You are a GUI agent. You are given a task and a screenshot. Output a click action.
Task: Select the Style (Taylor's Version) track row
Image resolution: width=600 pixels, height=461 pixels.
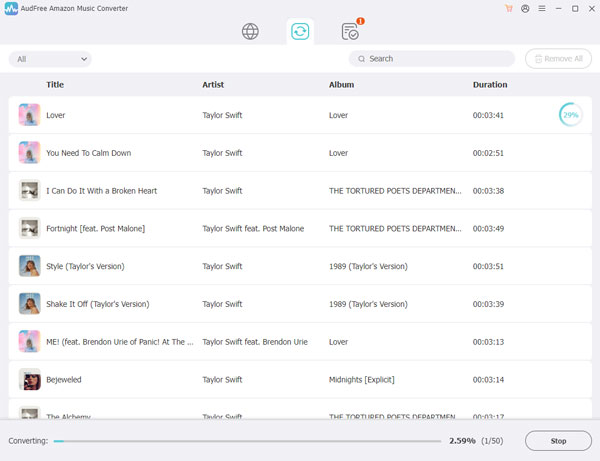(300, 266)
